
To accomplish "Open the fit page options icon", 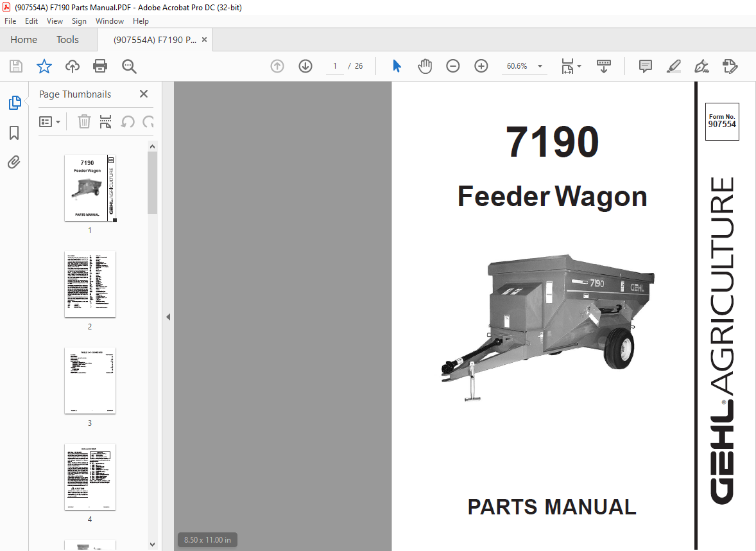I will [x=567, y=66].
